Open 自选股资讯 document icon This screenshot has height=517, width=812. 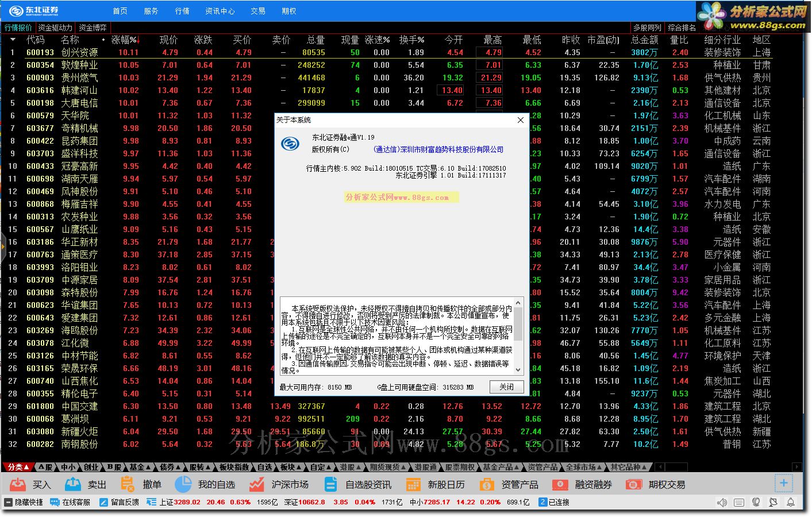pyautogui.click(x=330, y=484)
